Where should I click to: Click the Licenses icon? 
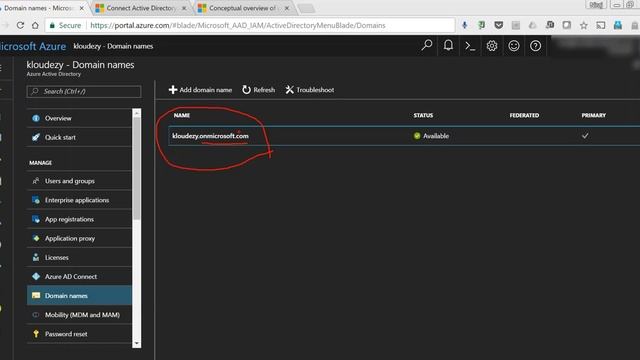[x=36, y=257]
